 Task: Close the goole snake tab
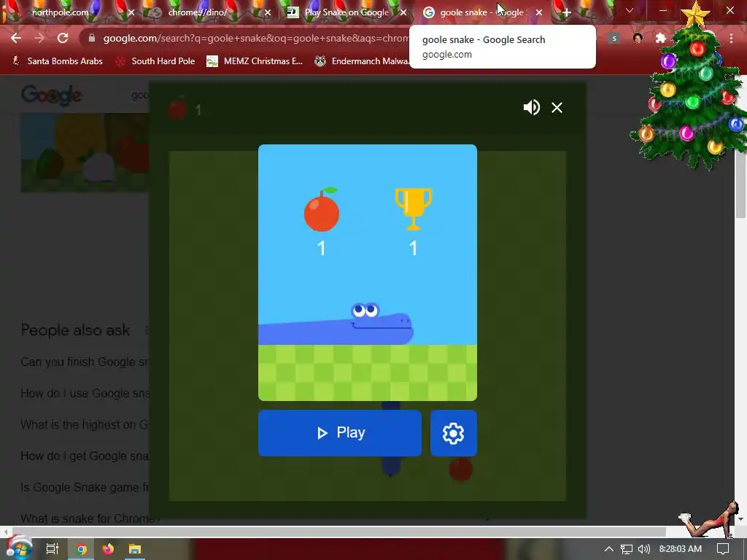[539, 13]
